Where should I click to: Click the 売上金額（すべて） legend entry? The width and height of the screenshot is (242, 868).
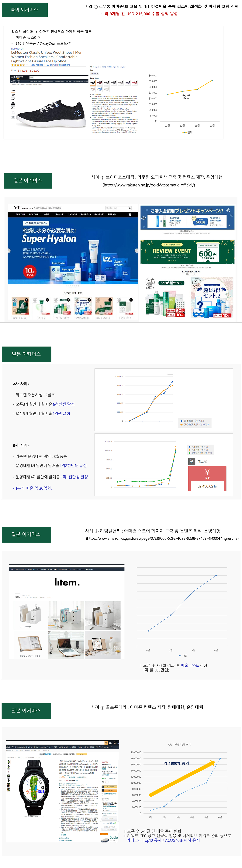coord(192,421)
